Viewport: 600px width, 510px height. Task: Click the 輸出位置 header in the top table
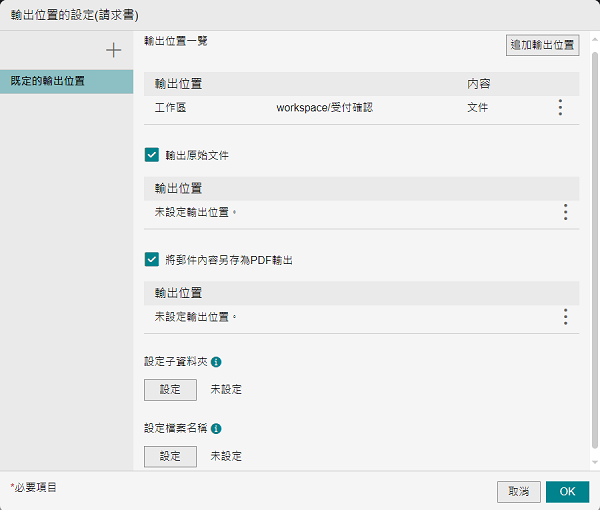click(179, 83)
